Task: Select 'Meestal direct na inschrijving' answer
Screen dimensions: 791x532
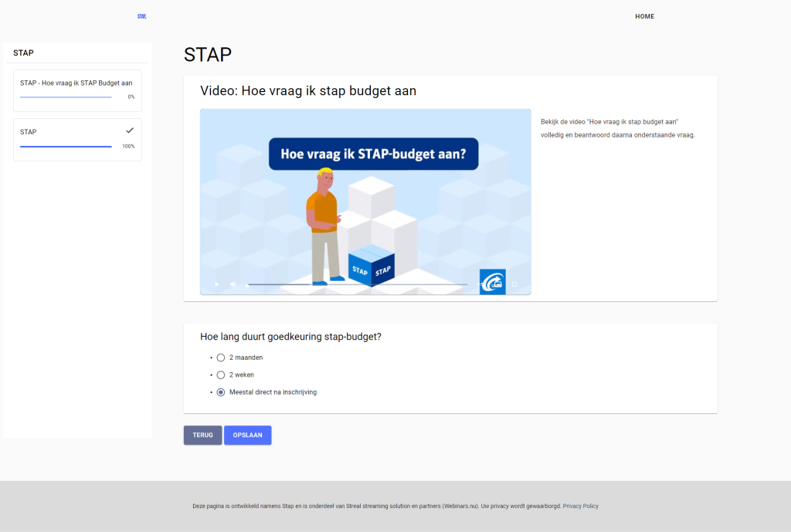Action: [220, 392]
